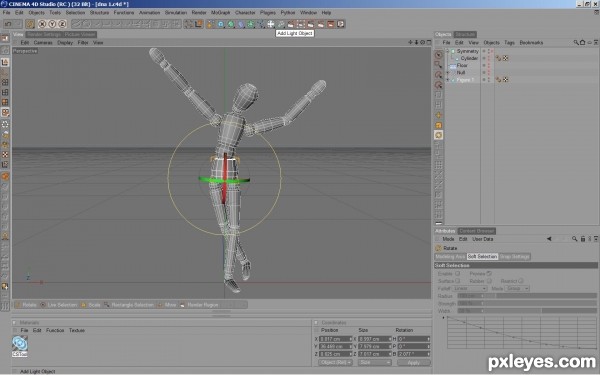Viewport: 600px width, 375px height.
Task: Click the back arrow in Attributes panel
Action: (x=549, y=239)
